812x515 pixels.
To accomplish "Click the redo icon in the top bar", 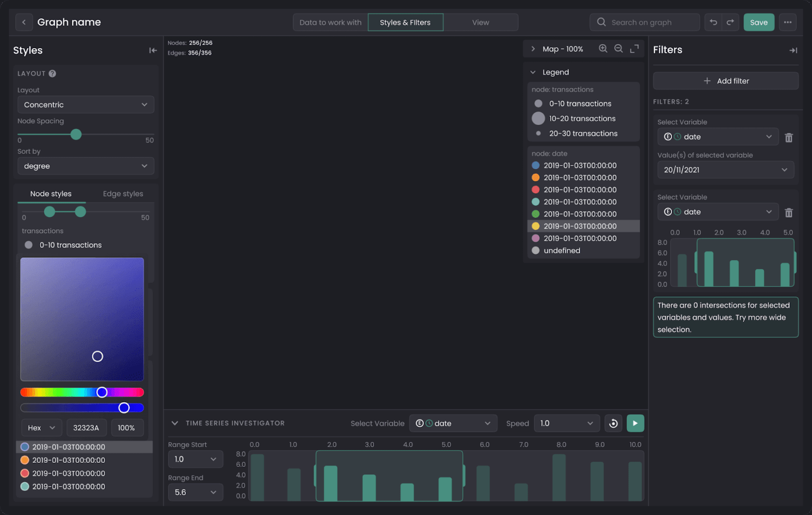I will point(730,22).
